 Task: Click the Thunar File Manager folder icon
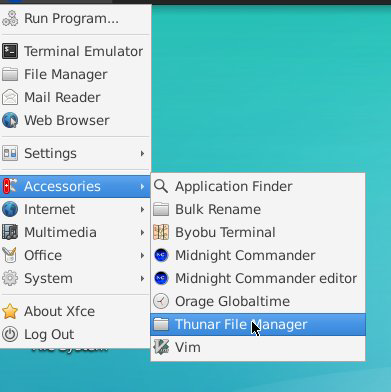(x=161, y=324)
